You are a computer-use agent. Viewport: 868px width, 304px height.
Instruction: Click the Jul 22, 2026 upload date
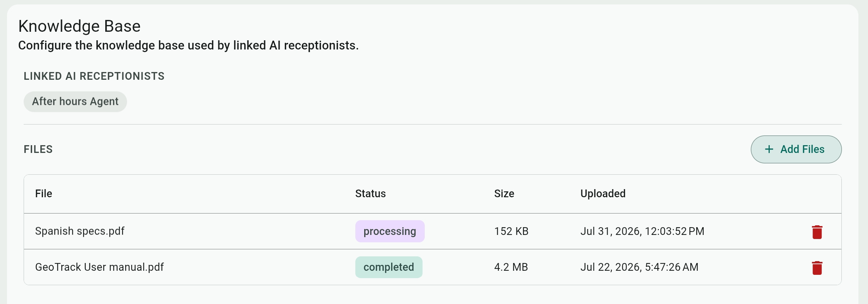[639, 267]
